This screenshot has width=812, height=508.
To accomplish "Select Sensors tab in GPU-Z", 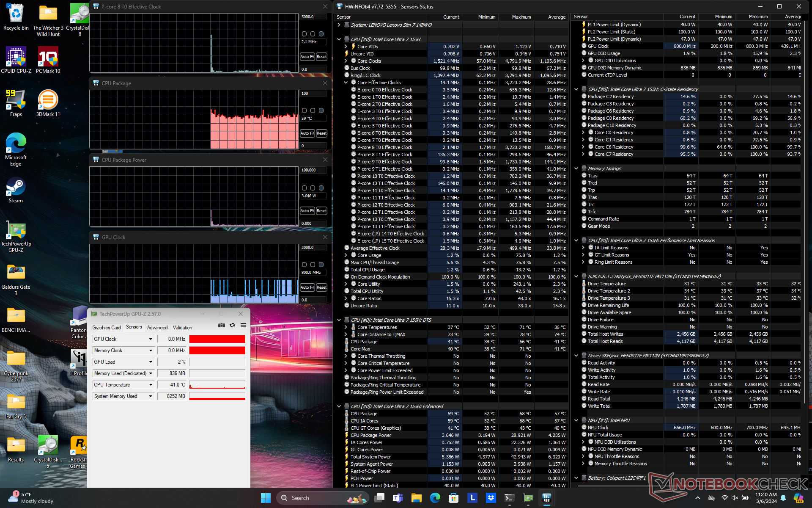I will pyautogui.click(x=134, y=327).
